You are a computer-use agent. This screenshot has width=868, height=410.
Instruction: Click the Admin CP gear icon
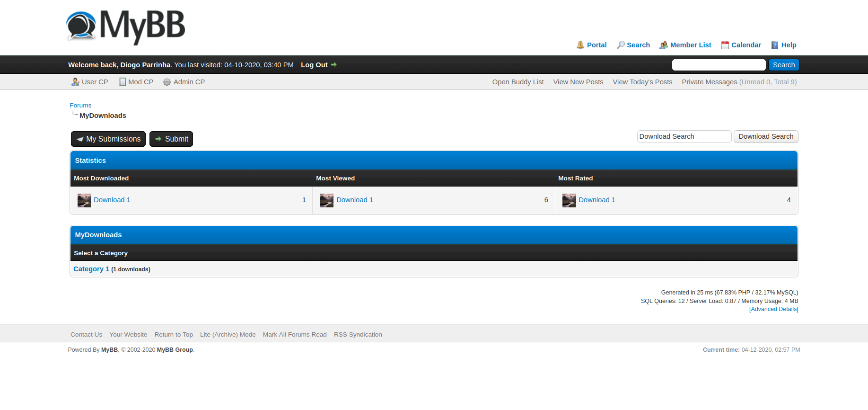167,82
